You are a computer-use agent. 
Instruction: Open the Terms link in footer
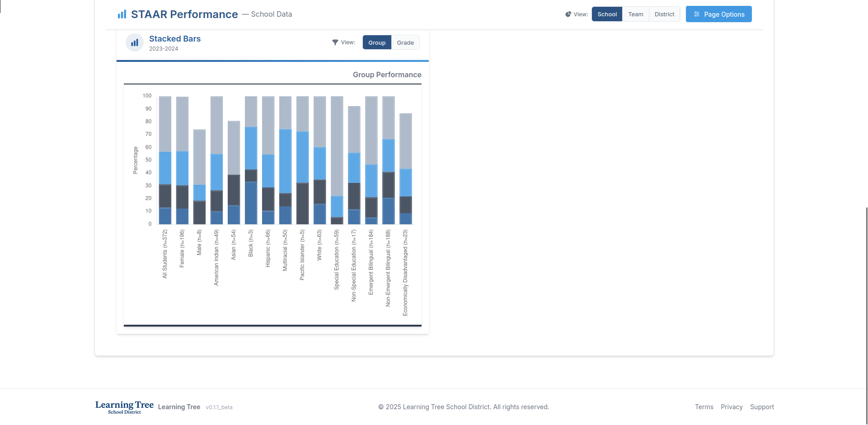click(x=704, y=407)
